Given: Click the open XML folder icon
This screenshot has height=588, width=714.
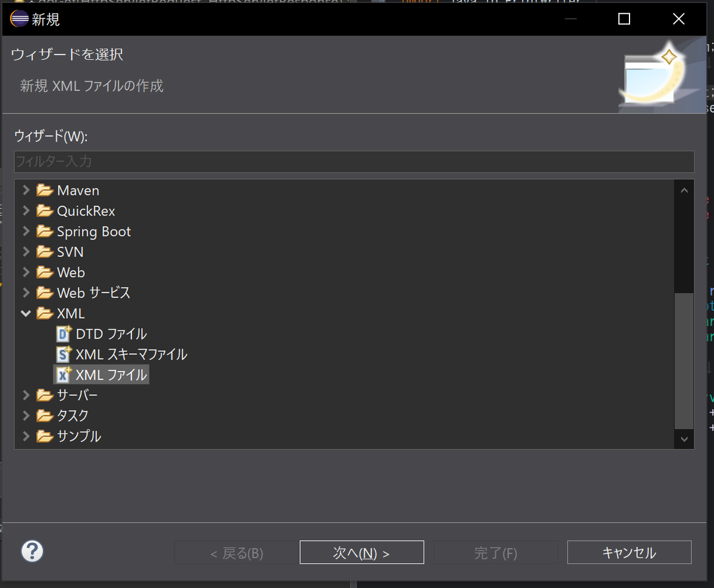Looking at the screenshot, I should (x=45, y=313).
